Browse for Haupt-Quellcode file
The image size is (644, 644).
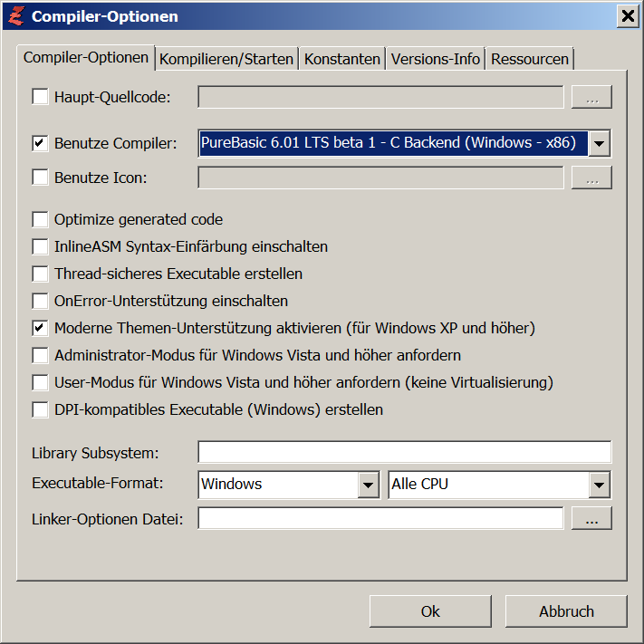[591, 97]
